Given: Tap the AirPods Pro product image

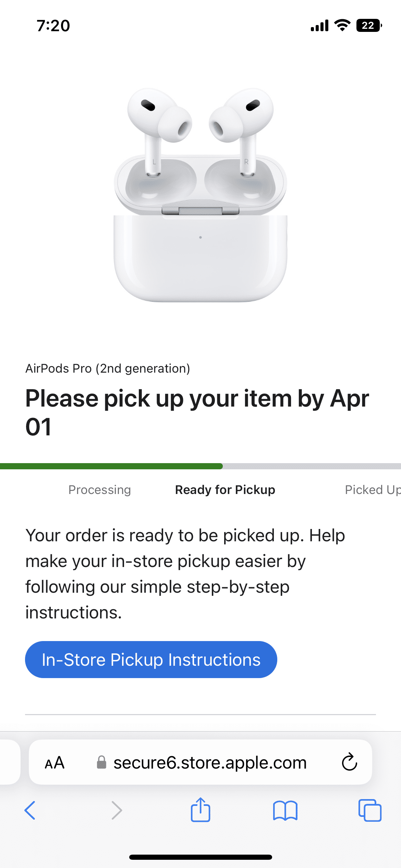Looking at the screenshot, I should (200, 195).
